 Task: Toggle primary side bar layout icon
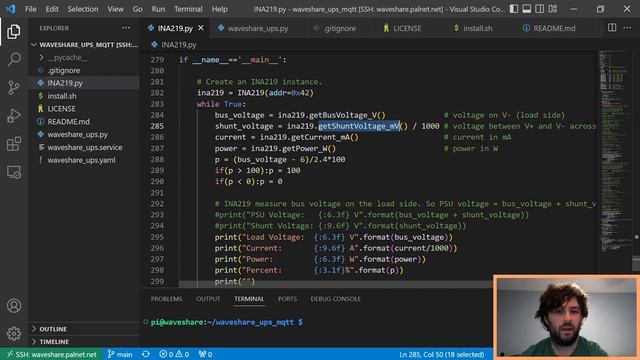(514, 9)
